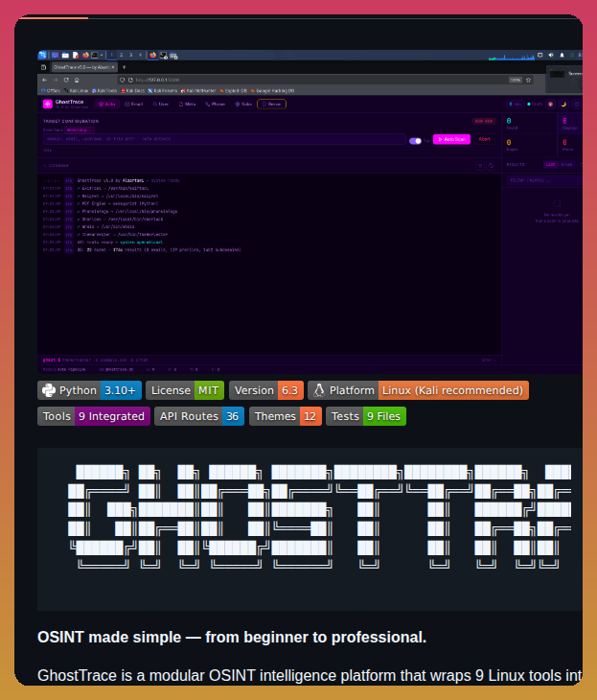Click the browser back arrow
The width and height of the screenshot is (597, 700).
(45, 80)
